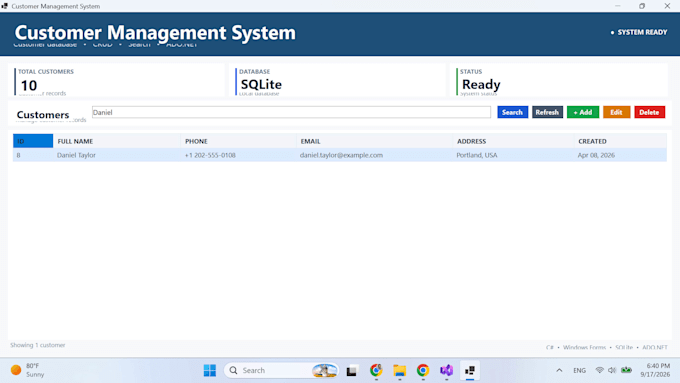This screenshot has width=680, height=383.
Task: Open Task View from the taskbar
Action: (x=351, y=370)
